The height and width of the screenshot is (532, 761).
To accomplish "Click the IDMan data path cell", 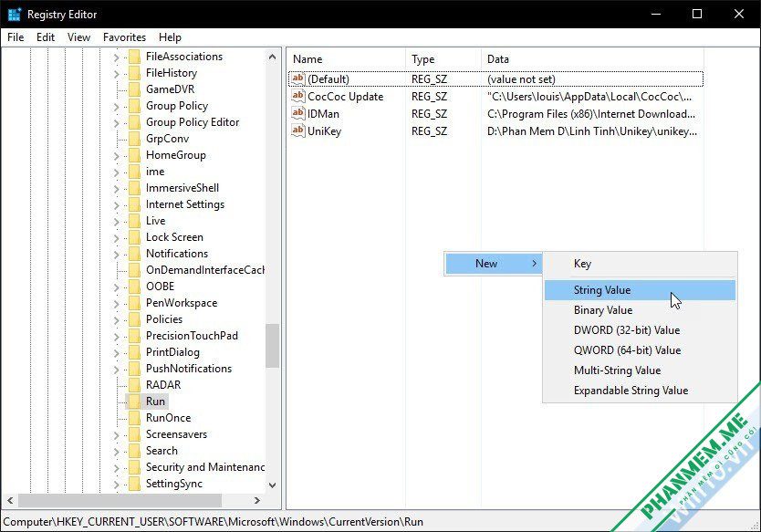I will coord(591,114).
